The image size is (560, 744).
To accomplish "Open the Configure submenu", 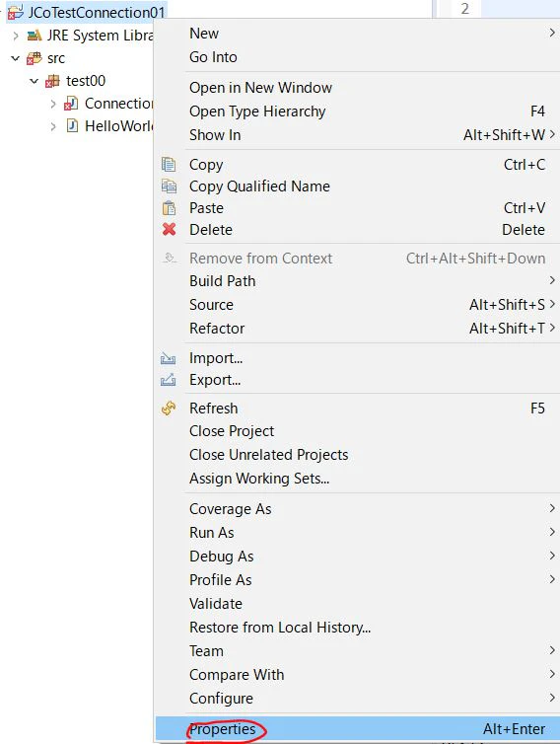I will [x=357, y=699].
